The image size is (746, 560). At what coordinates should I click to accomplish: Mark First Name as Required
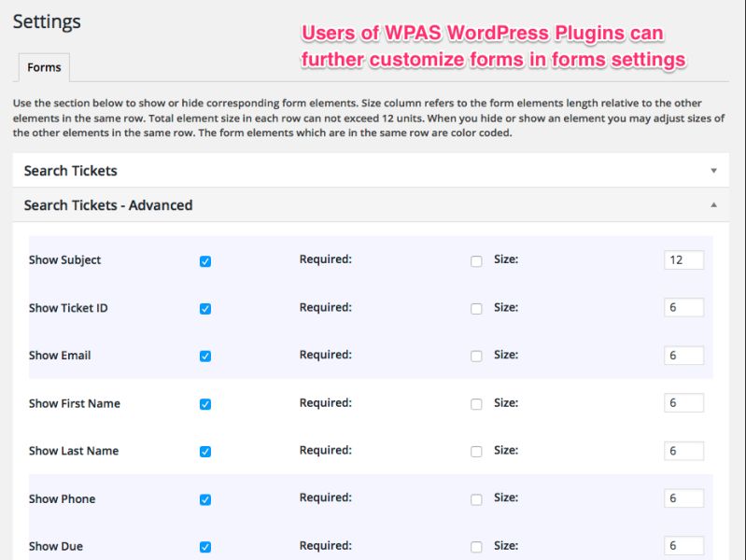476,404
